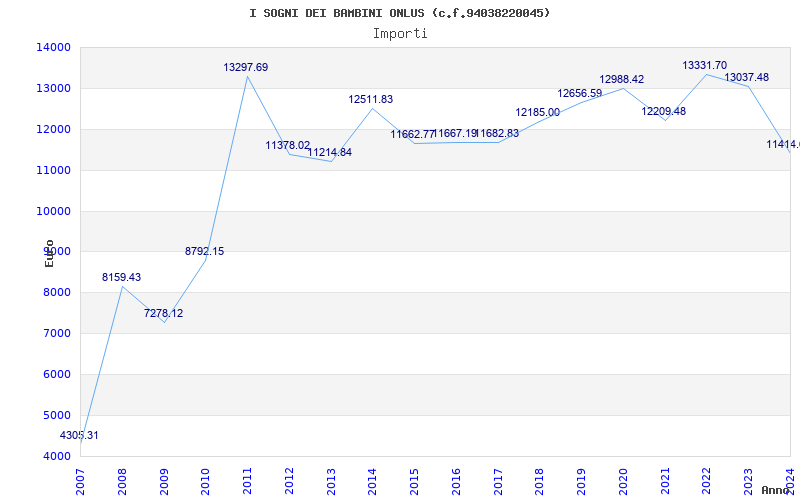Image resolution: width=800 pixels, height=500 pixels.
Task: Click the 2014 x-axis year label
Action: (x=373, y=482)
